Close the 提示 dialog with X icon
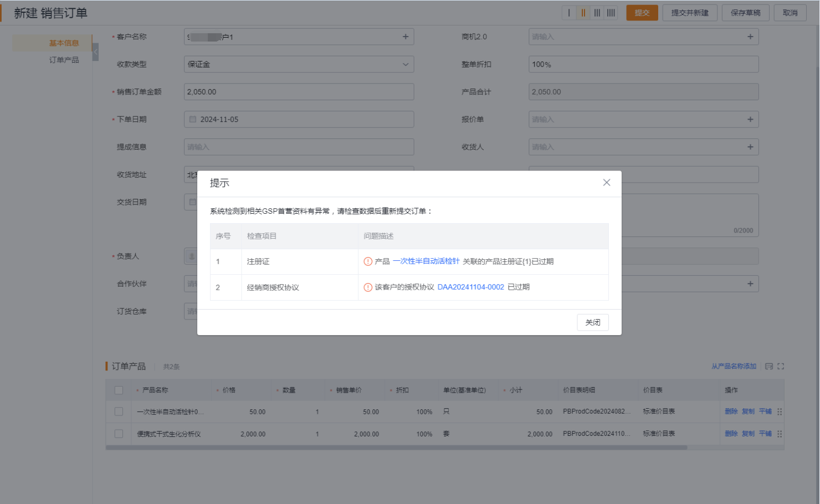 point(607,183)
